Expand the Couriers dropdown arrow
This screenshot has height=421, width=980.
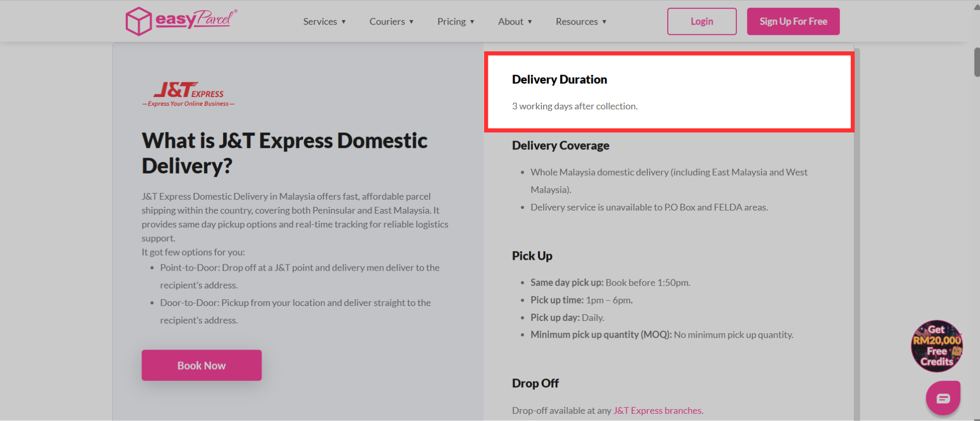click(x=411, y=22)
